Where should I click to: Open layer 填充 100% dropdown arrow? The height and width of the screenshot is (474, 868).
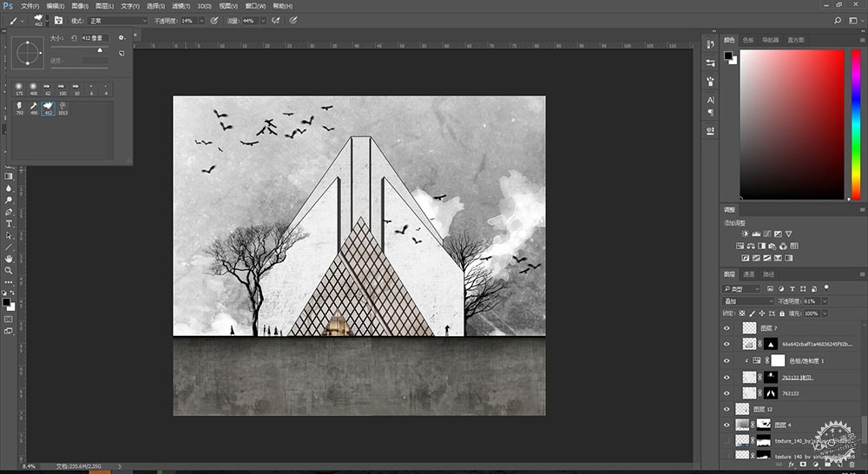(x=825, y=313)
